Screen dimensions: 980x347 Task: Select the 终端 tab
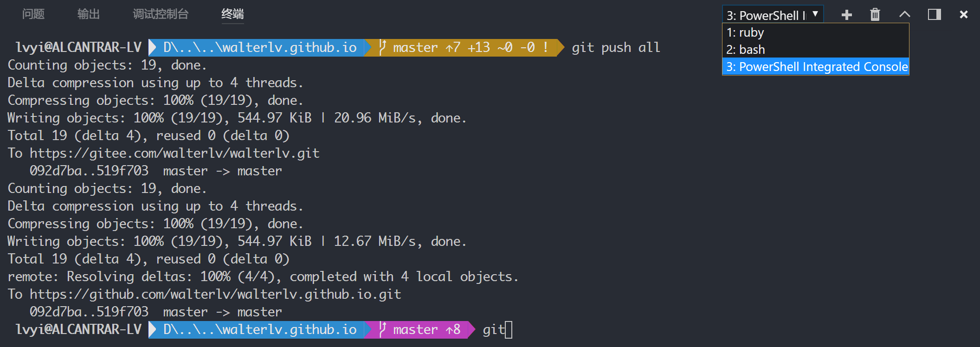(233, 14)
